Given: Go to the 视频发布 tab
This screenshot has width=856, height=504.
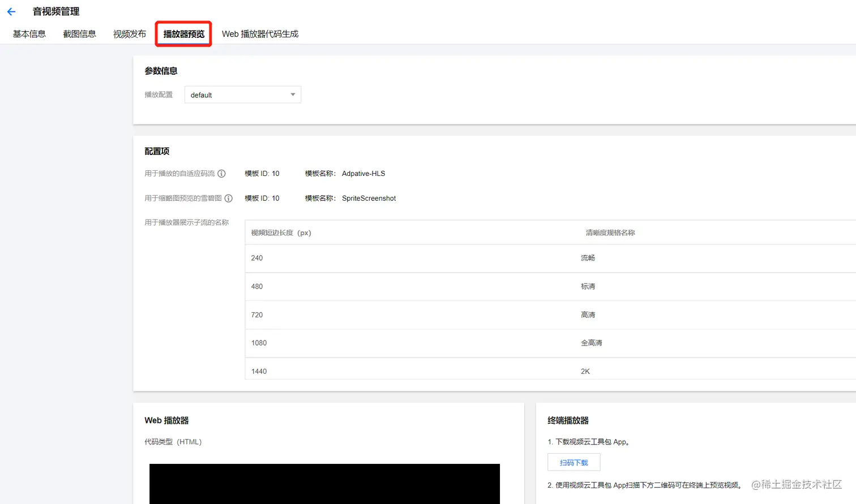Looking at the screenshot, I should (x=130, y=34).
